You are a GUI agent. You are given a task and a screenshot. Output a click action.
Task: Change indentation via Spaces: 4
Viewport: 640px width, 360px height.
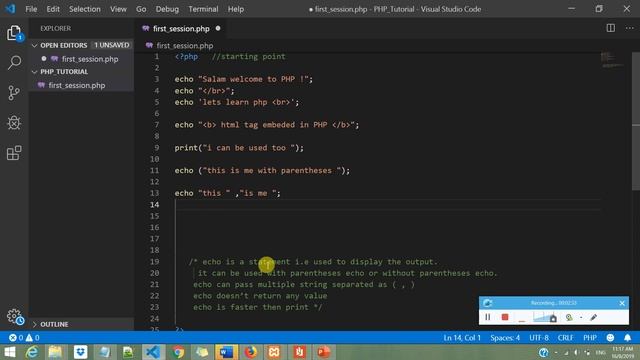tap(505, 338)
